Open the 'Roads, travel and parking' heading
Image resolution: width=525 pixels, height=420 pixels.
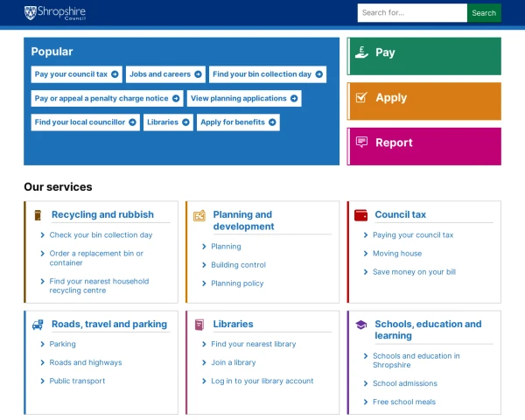[108, 324]
